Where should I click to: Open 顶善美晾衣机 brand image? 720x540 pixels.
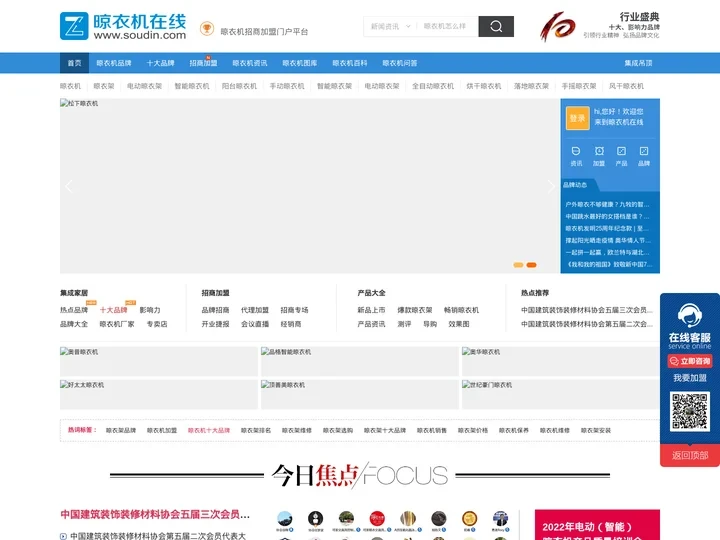[x=360, y=394]
